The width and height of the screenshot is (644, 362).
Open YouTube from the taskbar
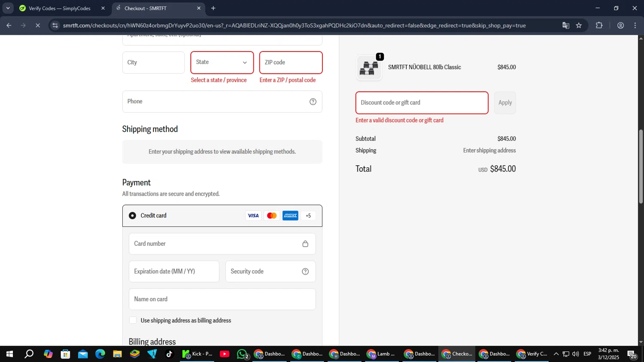(x=225, y=354)
